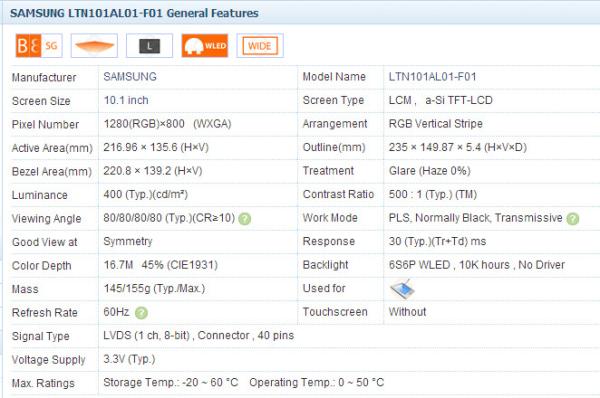The height and width of the screenshot is (398, 600).
Task: Click the SAMSUNG manufacturer link
Action: [130, 77]
